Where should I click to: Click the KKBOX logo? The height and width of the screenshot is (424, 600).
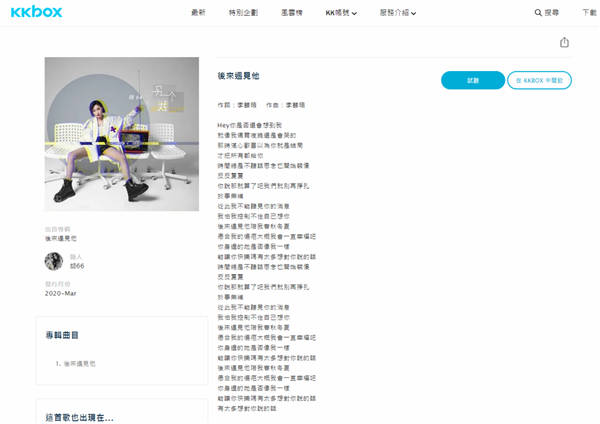[36, 12]
